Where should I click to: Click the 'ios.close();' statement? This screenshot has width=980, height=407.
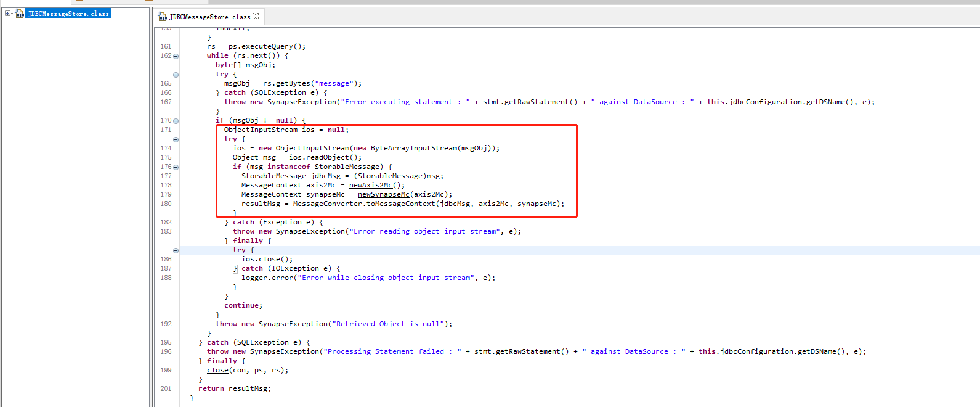pyautogui.click(x=267, y=259)
